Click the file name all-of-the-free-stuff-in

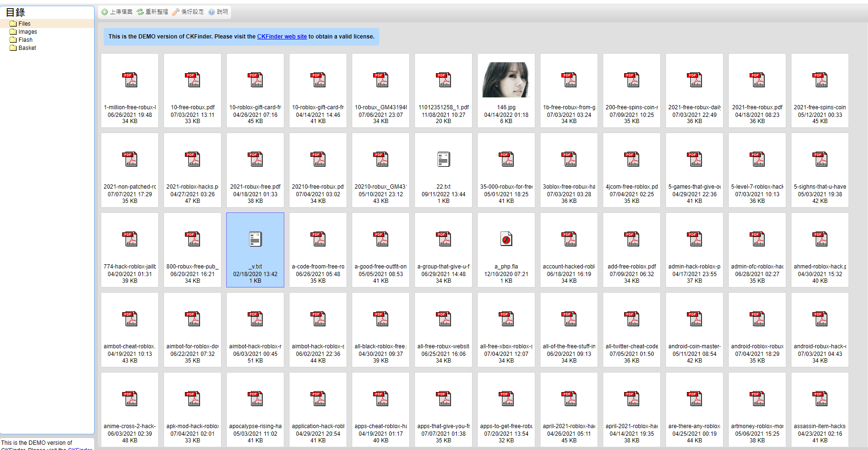click(x=569, y=346)
